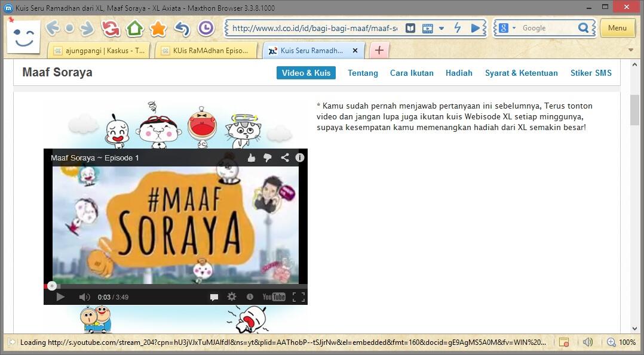644x355 pixels.
Task: Switch to KUis RaMAdhan Episode tab
Action: point(206,51)
